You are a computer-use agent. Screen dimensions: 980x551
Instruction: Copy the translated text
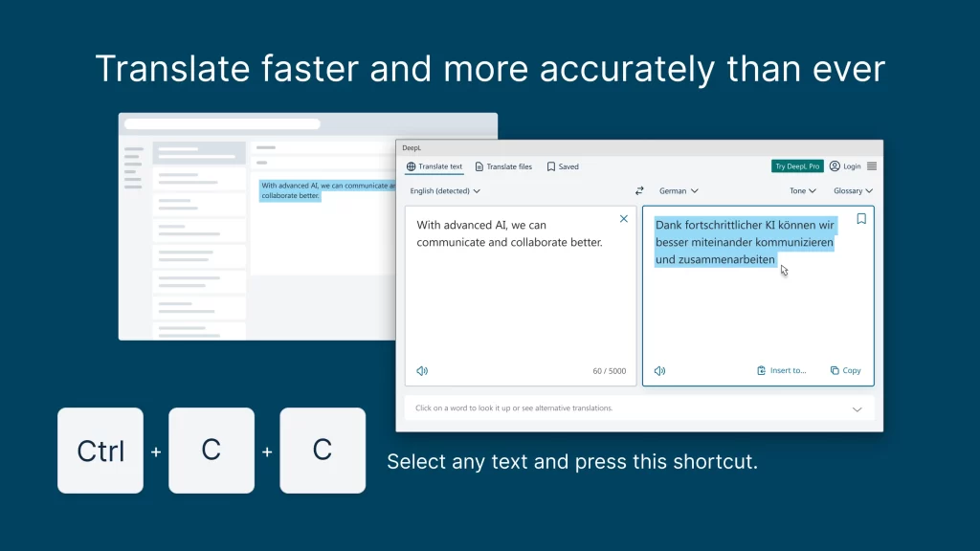(x=846, y=370)
